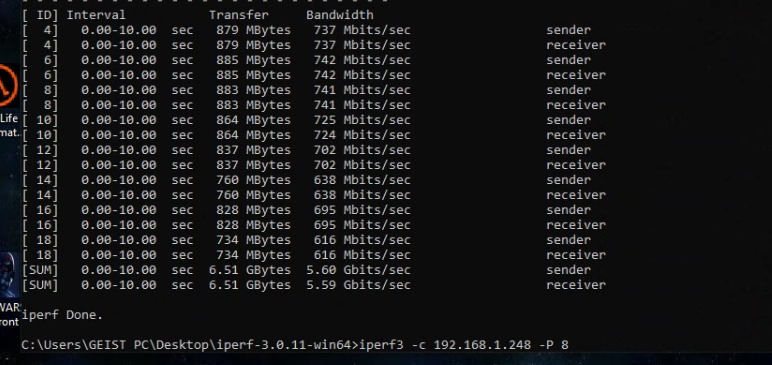
Task: Open the Battlefront game desktop icon
Action: pyautogui.click(x=9, y=273)
